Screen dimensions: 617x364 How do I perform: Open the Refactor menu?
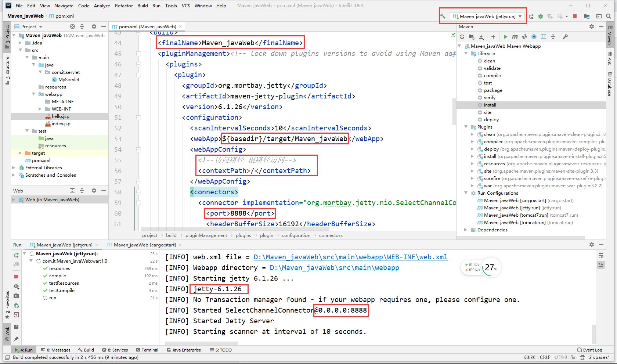(124, 6)
